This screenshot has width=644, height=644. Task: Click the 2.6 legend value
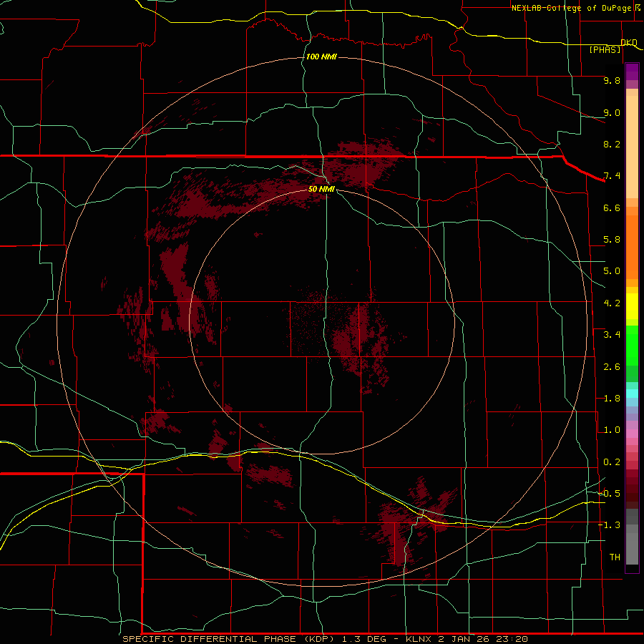click(x=612, y=367)
